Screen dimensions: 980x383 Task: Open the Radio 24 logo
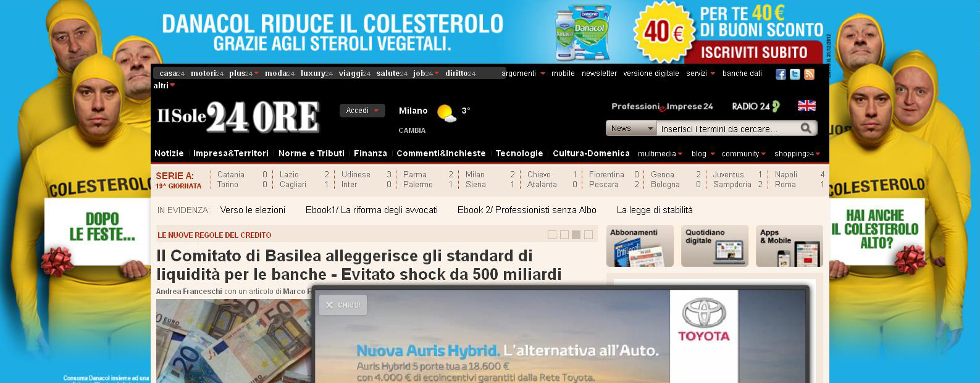(x=756, y=106)
